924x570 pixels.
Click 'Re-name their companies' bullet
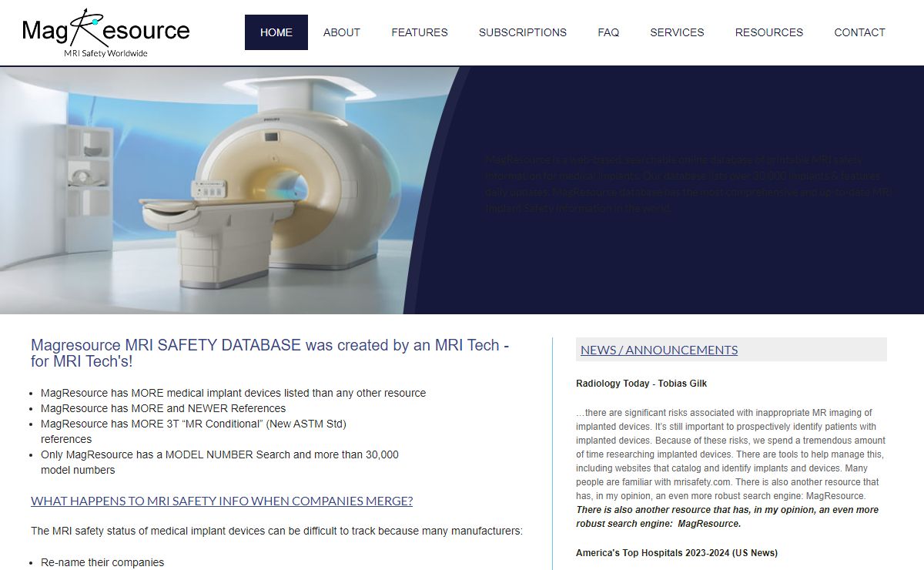click(x=102, y=562)
